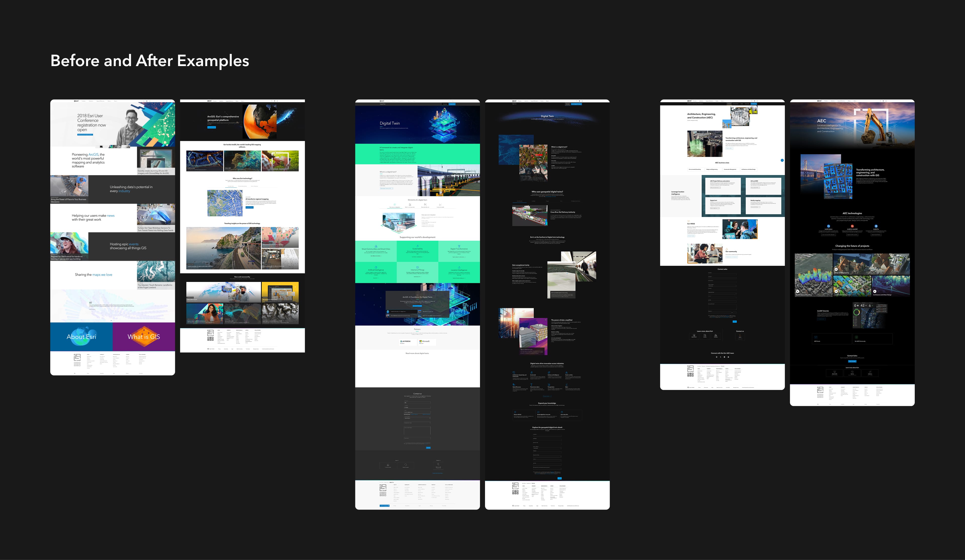Open the purple What is GIS tile
Viewport: 965px width, 560px height.
[x=143, y=336]
